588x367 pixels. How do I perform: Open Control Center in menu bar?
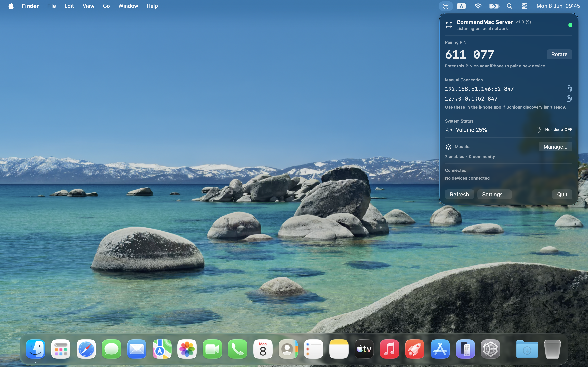[524, 6]
